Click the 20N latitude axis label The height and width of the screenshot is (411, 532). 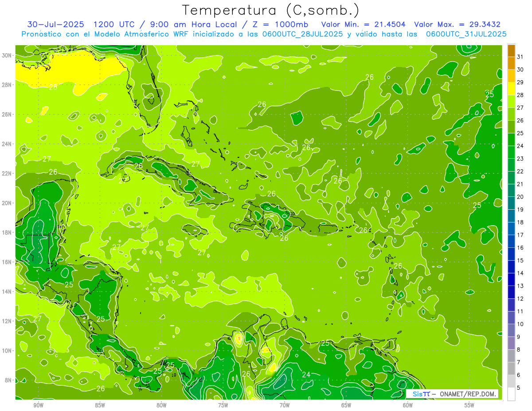click(x=8, y=203)
